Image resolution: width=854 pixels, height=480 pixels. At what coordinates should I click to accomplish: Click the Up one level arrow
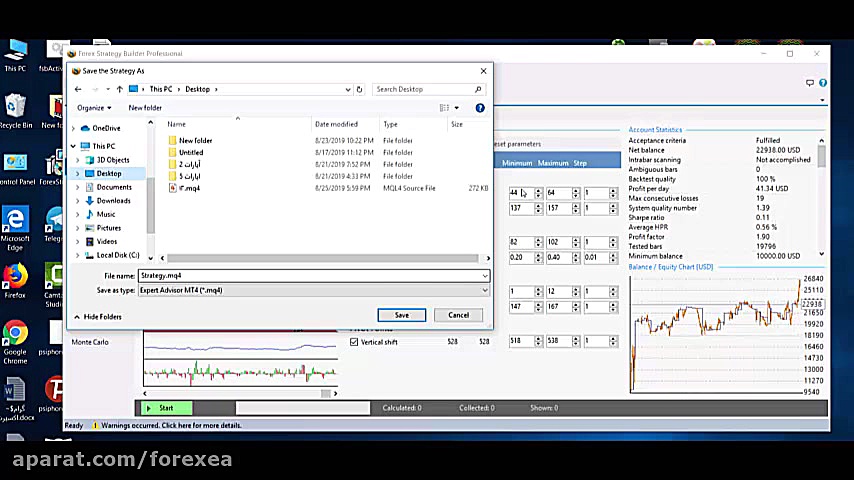[x=119, y=89]
